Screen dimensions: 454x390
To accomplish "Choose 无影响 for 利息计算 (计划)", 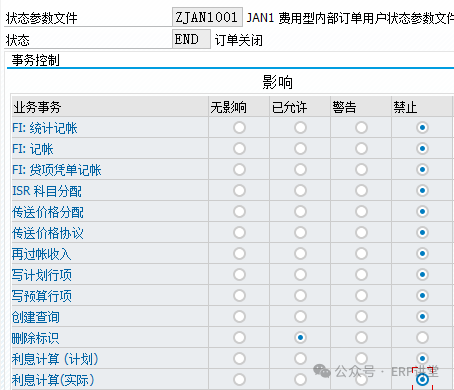I will (x=239, y=358).
